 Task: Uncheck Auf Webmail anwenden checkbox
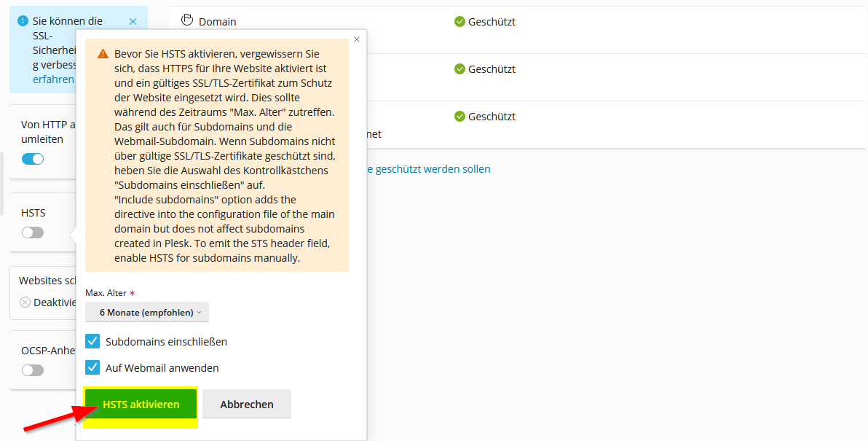(92, 367)
